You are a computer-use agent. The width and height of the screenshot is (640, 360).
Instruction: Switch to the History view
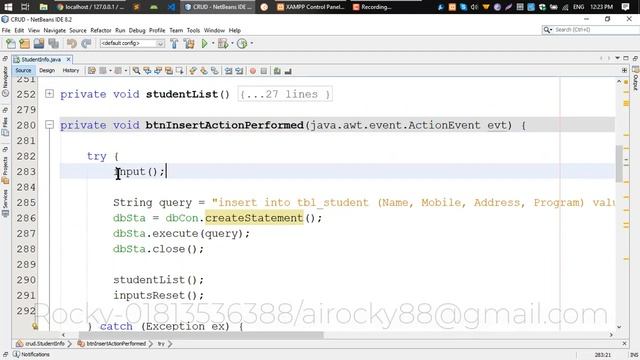click(x=71, y=71)
